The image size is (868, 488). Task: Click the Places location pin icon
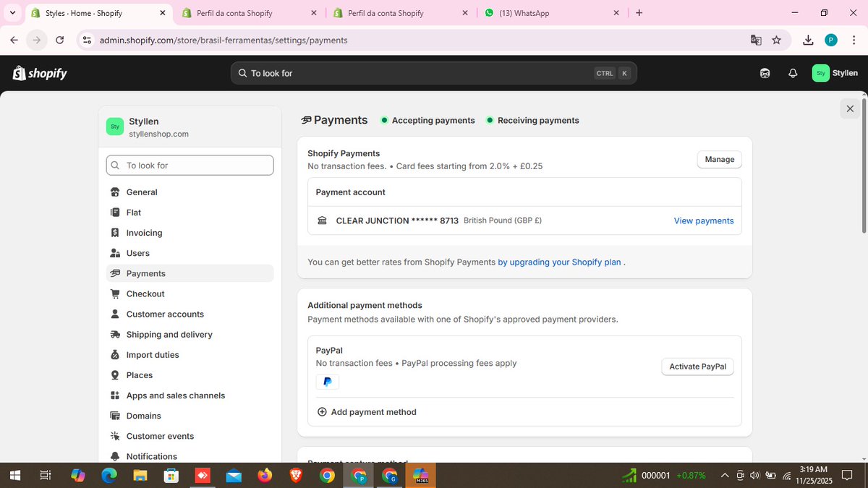[x=115, y=375]
